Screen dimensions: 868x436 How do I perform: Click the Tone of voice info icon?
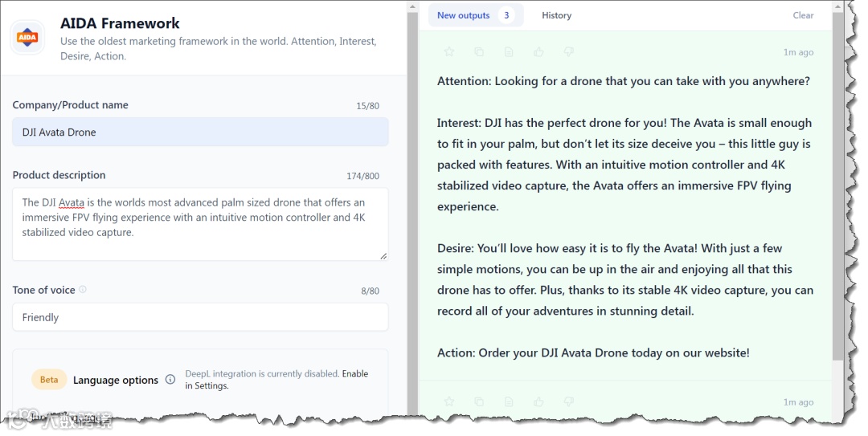(83, 289)
